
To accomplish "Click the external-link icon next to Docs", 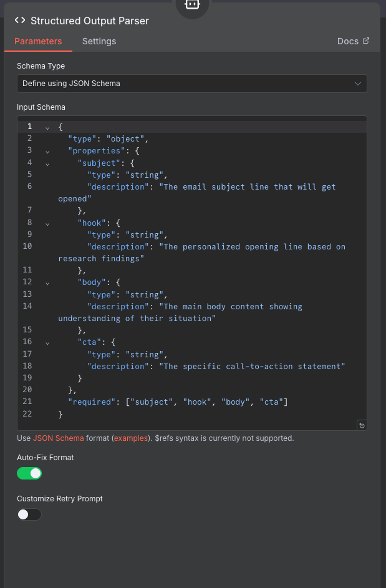I will [367, 41].
